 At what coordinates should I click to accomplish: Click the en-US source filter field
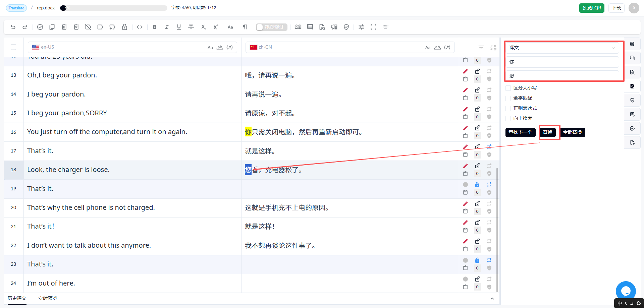[x=132, y=47]
